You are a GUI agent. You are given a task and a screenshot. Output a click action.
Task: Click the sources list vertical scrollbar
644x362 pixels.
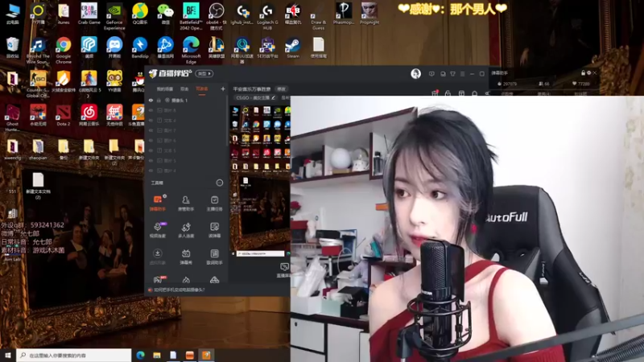coord(227,121)
